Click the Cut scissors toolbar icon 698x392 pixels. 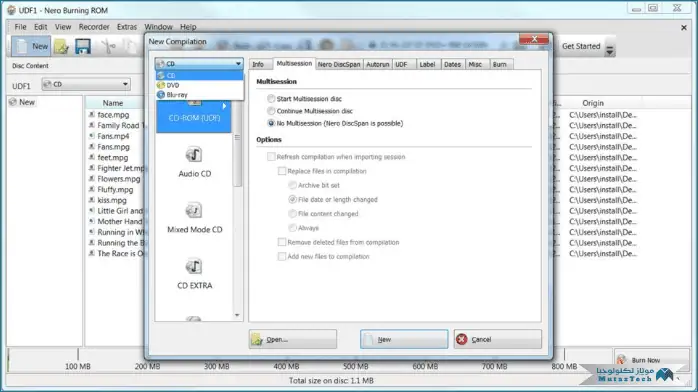coord(108,46)
